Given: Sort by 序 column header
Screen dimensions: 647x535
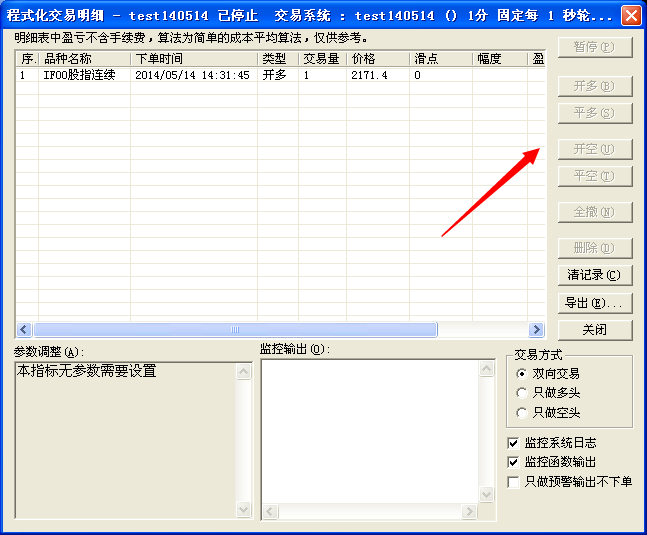Looking at the screenshot, I should 27,59.
